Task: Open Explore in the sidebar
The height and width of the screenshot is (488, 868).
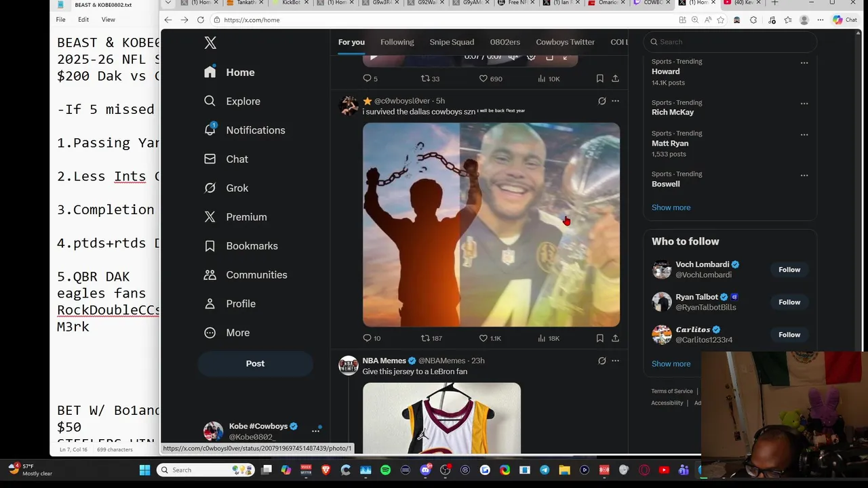Action: pos(232,101)
